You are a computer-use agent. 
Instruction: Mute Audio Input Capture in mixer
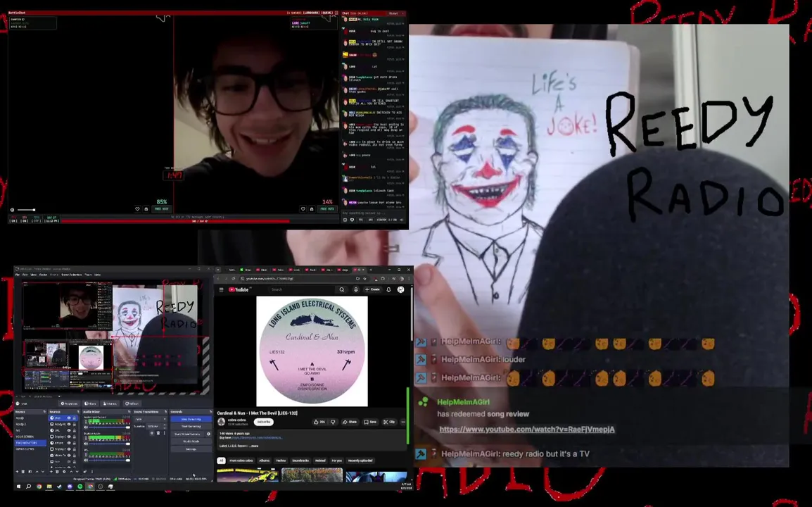[86, 427]
